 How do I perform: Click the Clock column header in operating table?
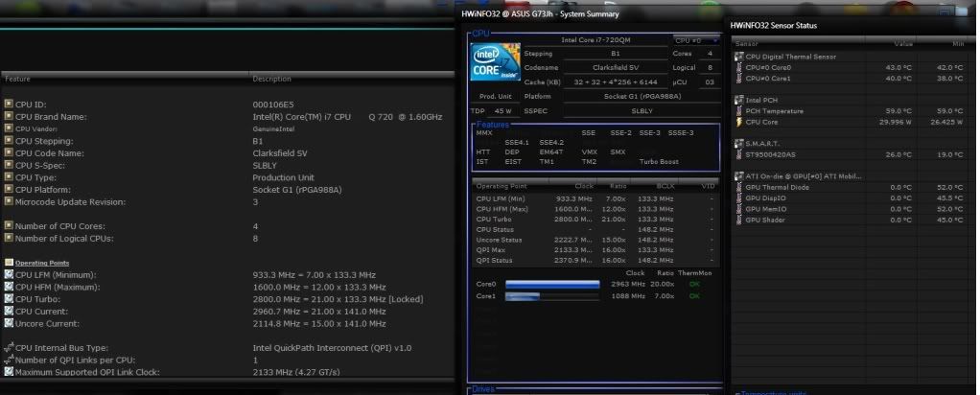(573, 186)
